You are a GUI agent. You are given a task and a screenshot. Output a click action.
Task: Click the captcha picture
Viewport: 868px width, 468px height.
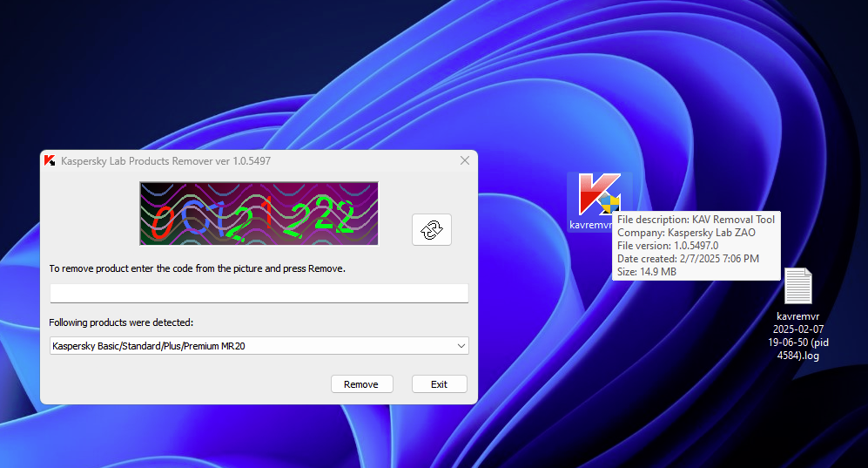point(259,214)
